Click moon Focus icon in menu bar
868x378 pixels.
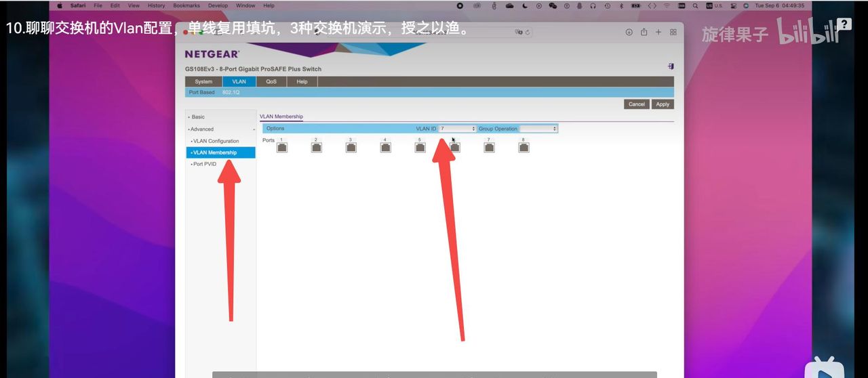click(525, 5)
